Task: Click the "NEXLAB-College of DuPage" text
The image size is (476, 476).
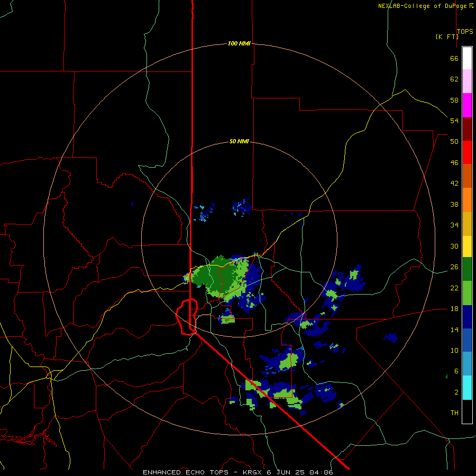Action: pos(423,6)
